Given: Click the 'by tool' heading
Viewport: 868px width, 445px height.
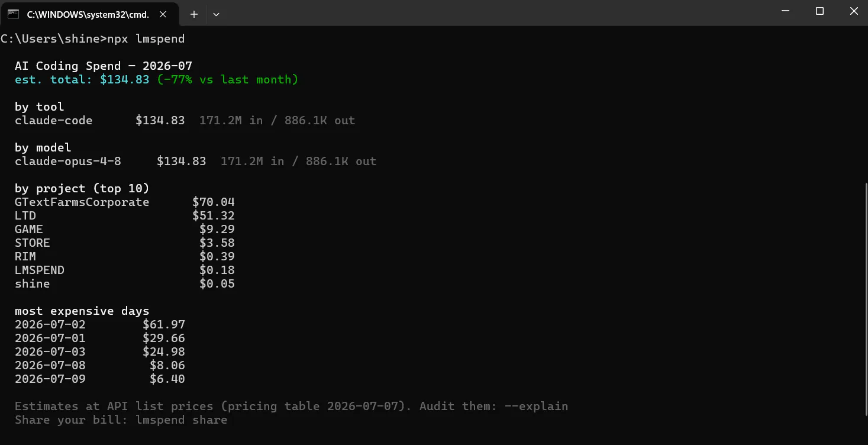Looking at the screenshot, I should (x=39, y=107).
